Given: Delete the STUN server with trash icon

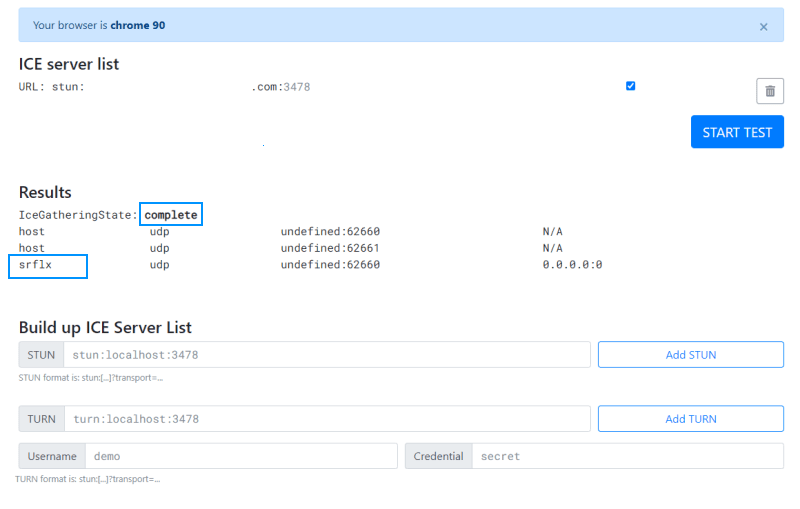Looking at the screenshot, I should [x=769, y=91].
